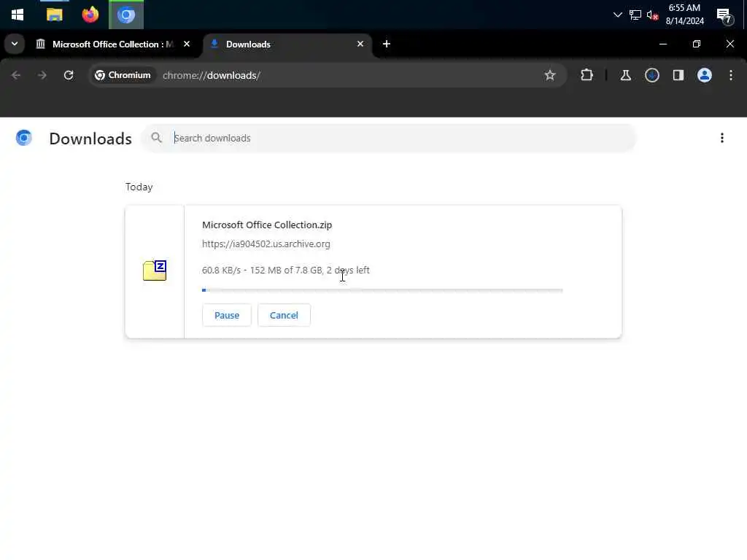
Task: Reload the downloads page
Action: click(69, 75)
